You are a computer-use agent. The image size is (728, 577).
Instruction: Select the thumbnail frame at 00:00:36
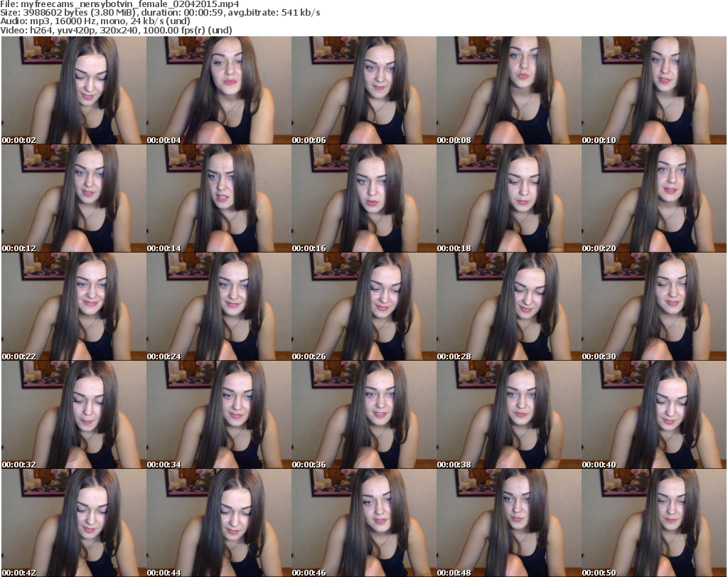pyautogui.click(x=363, y=415)
